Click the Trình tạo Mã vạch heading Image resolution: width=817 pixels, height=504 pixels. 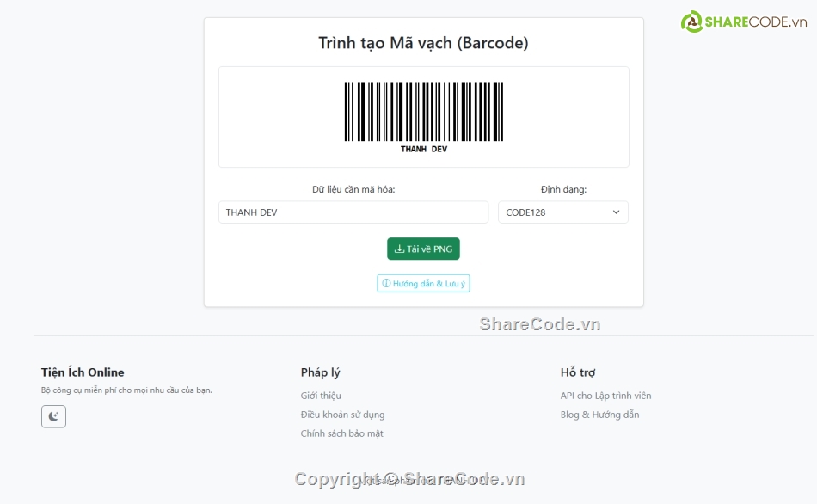pyautogui.click(x=423, y=43)
